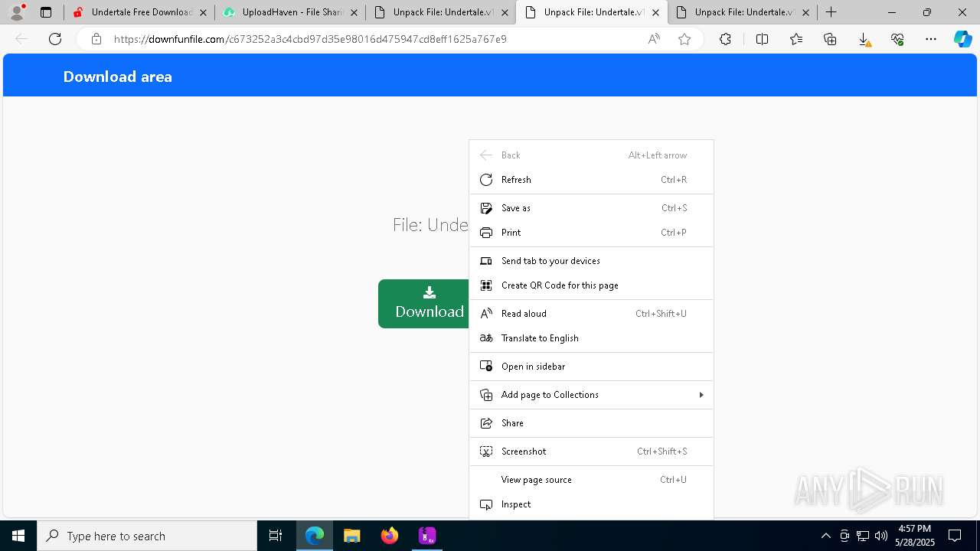Expand Add page to Collections submenu
Screen dimensions: 980x551
pyautogui.click(x=591, y=395)
